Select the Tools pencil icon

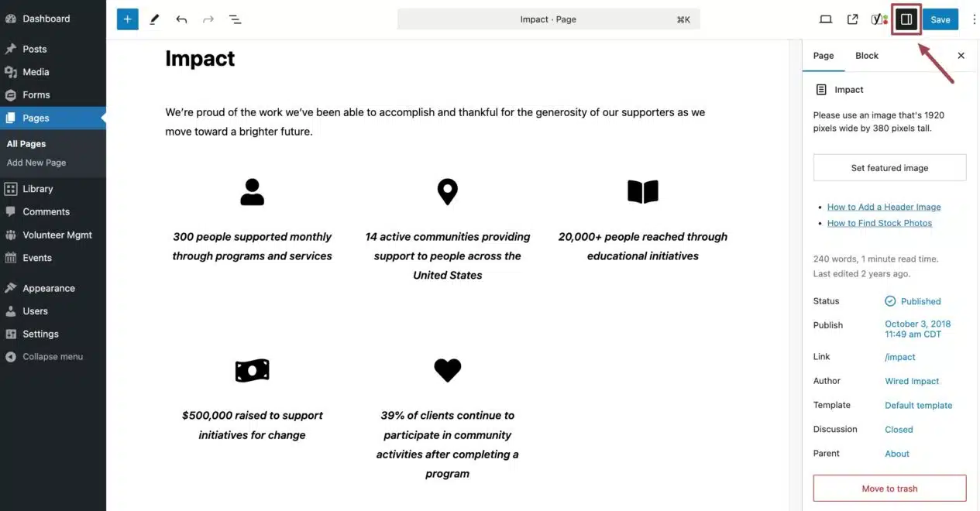click(154, 19)
